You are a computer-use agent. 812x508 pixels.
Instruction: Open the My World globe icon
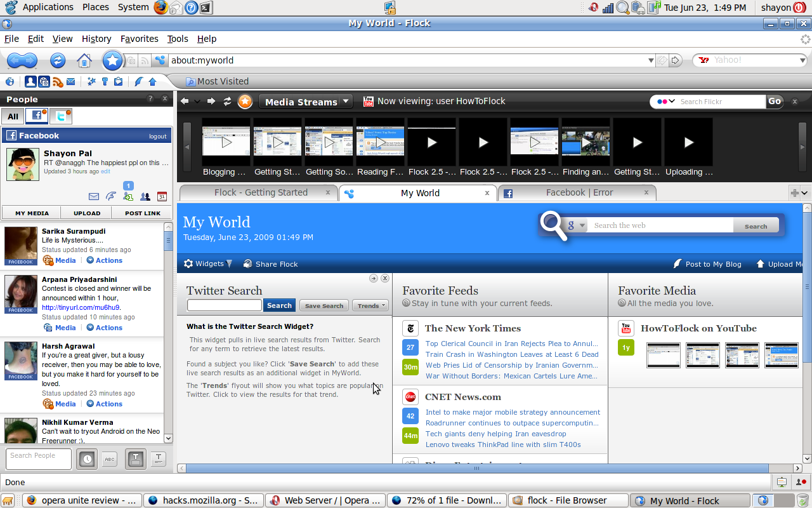(10, 81)
